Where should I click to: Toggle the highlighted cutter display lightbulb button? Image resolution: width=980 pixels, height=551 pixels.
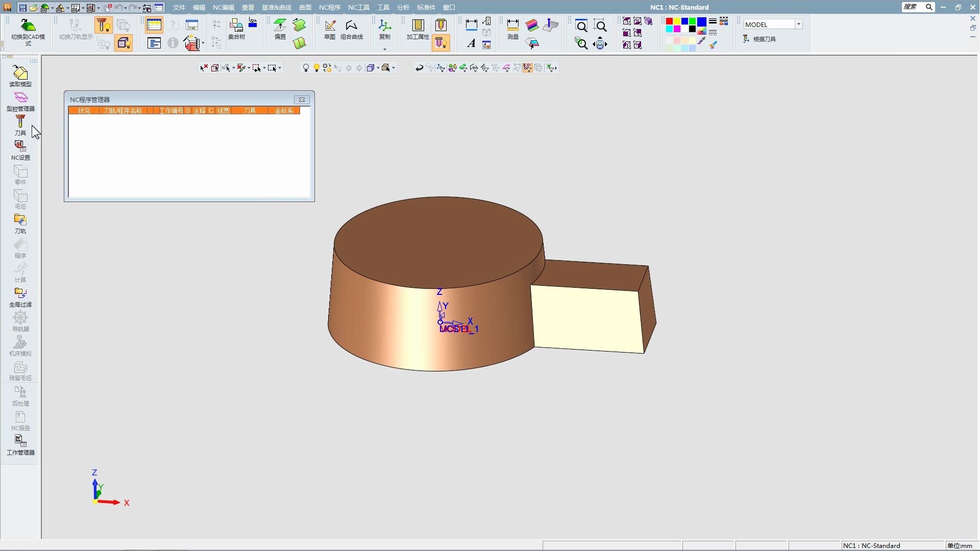103,25
